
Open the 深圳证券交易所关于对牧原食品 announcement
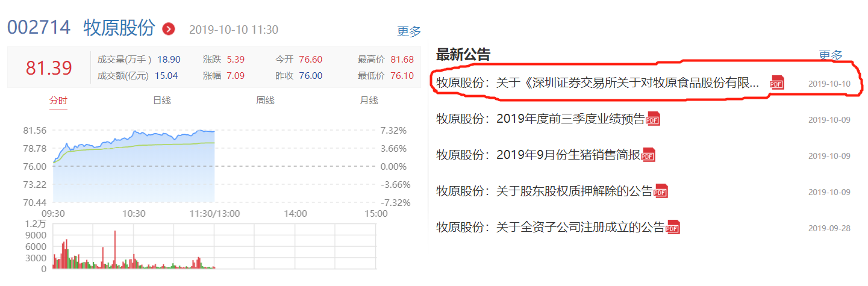[598, 83]
